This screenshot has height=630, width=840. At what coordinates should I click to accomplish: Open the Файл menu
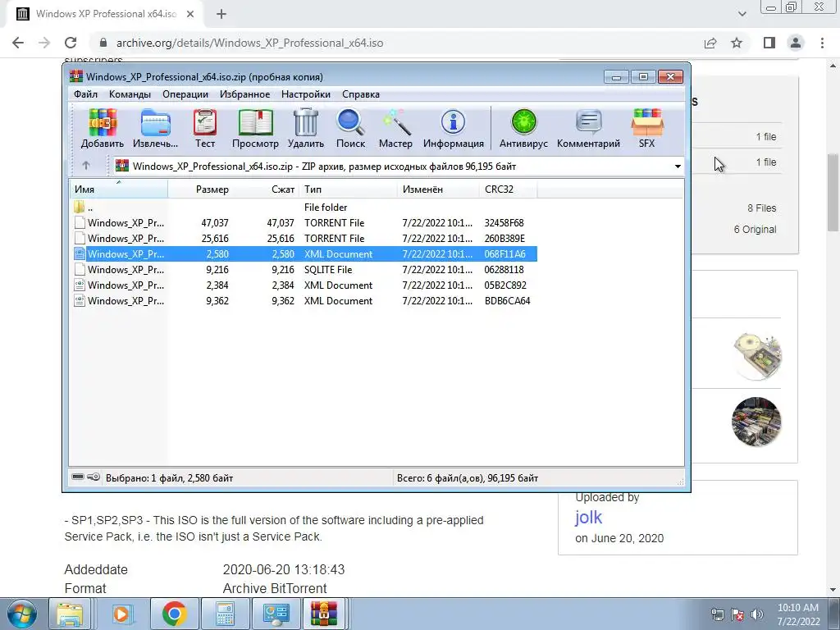coord(85,94)
